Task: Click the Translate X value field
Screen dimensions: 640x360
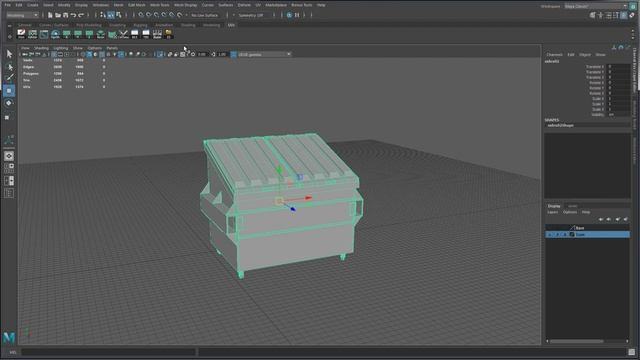Action: coord(618,66)
